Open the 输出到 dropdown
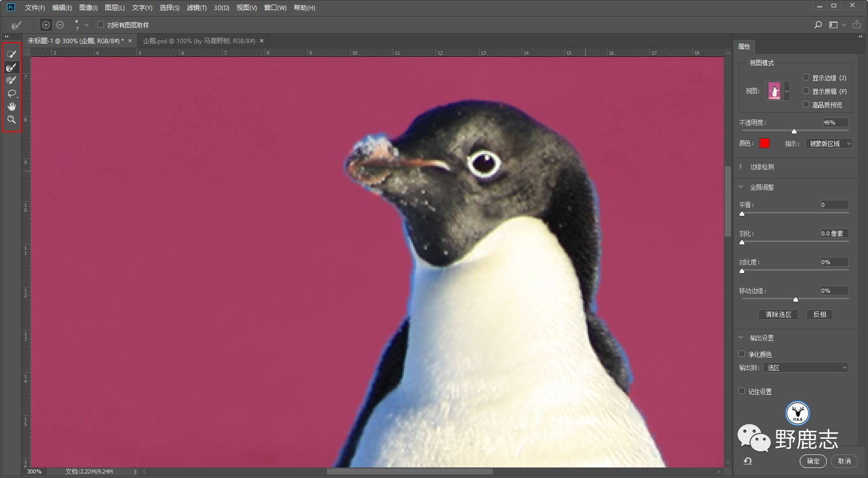Viewport: 868px width, 478px height. tap(806, 368)
